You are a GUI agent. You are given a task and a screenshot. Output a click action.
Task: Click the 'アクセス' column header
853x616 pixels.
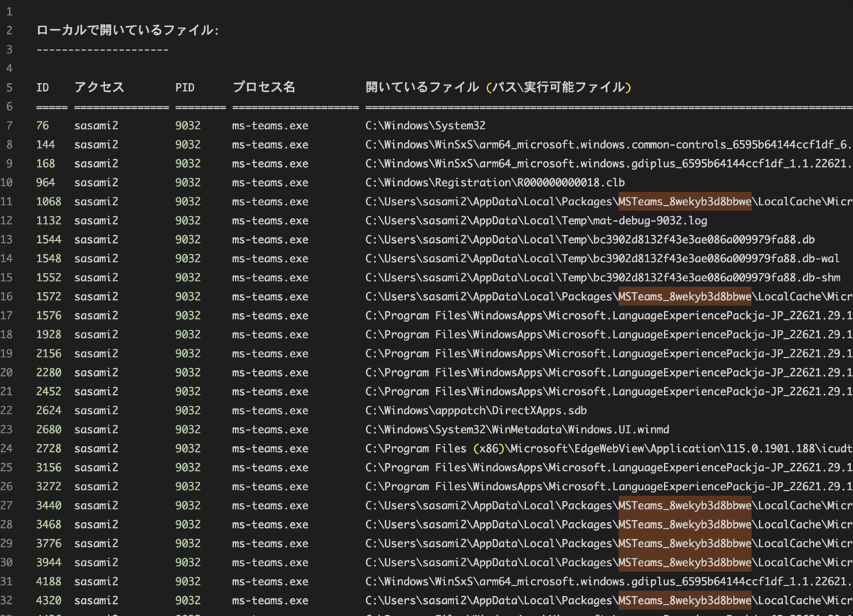[x=99, y=87]
